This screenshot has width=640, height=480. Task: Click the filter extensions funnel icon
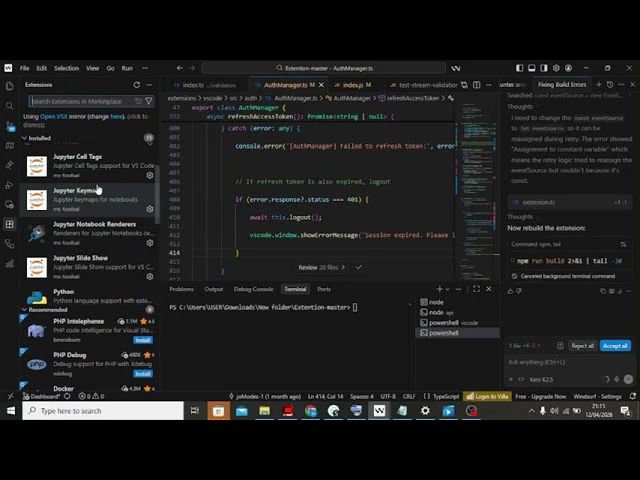[x=149, y=101]
